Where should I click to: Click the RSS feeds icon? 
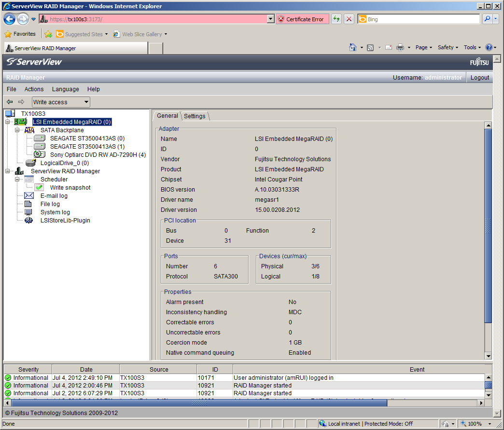(370, 48)
